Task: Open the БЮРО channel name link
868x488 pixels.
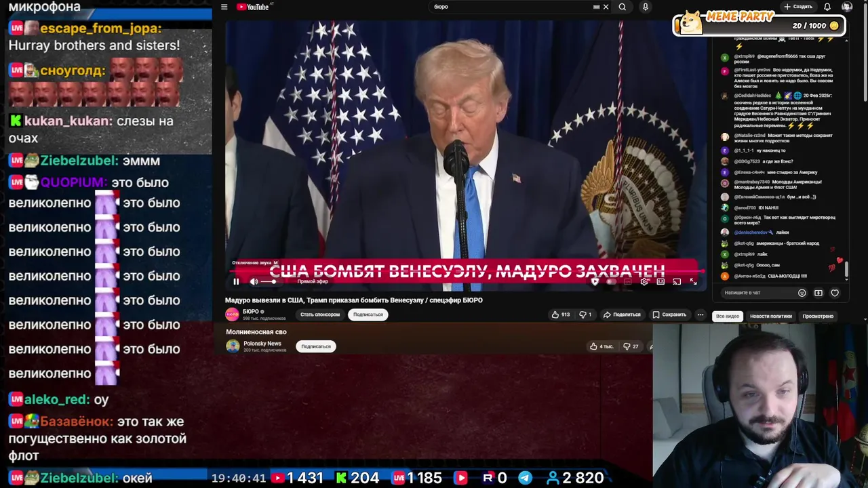Action: pyautogui.click(x=250, y=312)
